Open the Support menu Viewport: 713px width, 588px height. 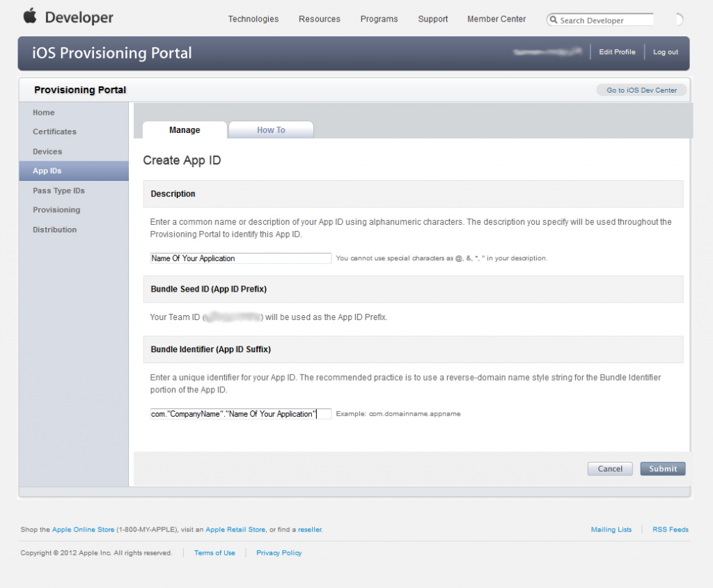(433, 19)
